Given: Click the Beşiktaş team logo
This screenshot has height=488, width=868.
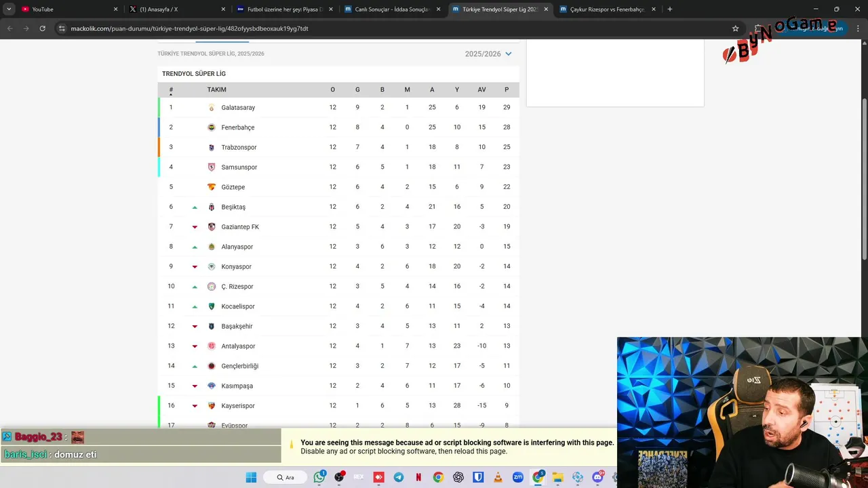Looking at the screenshot, I should tap(212, 207).
